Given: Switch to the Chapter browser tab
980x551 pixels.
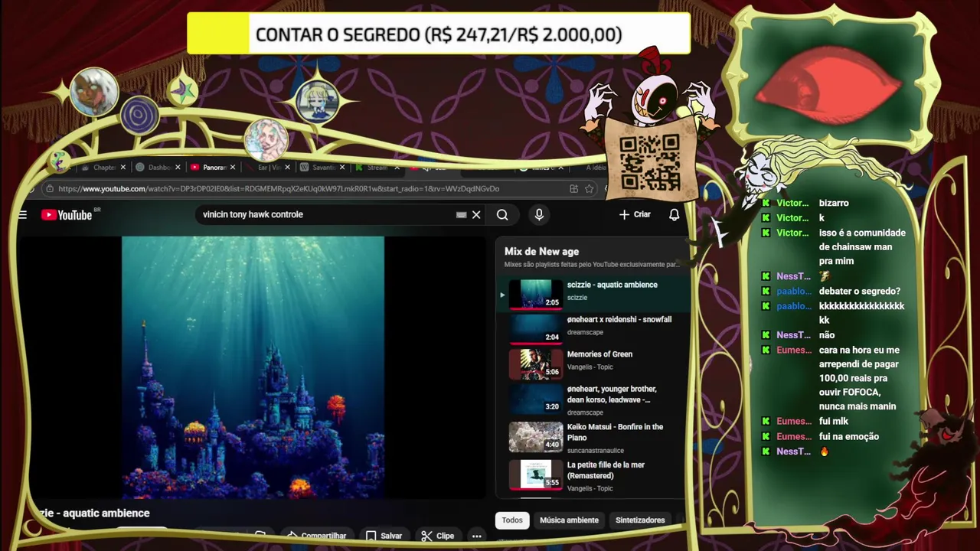Looking at the screenshot, I should [x=103, y=168].
